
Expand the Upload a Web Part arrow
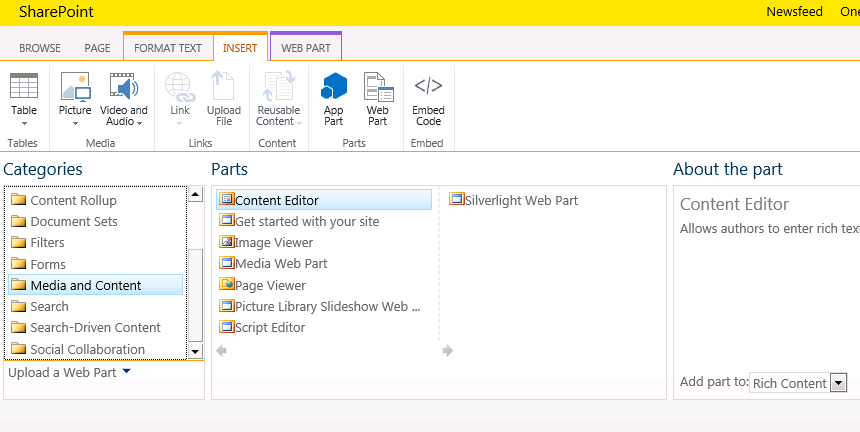click(x=127, y=371)
